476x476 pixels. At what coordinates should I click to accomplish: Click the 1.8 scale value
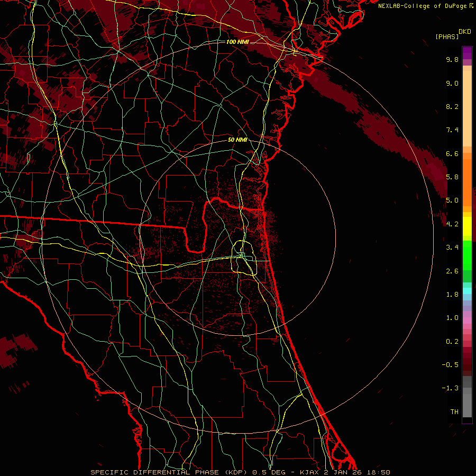coord(452,295)
